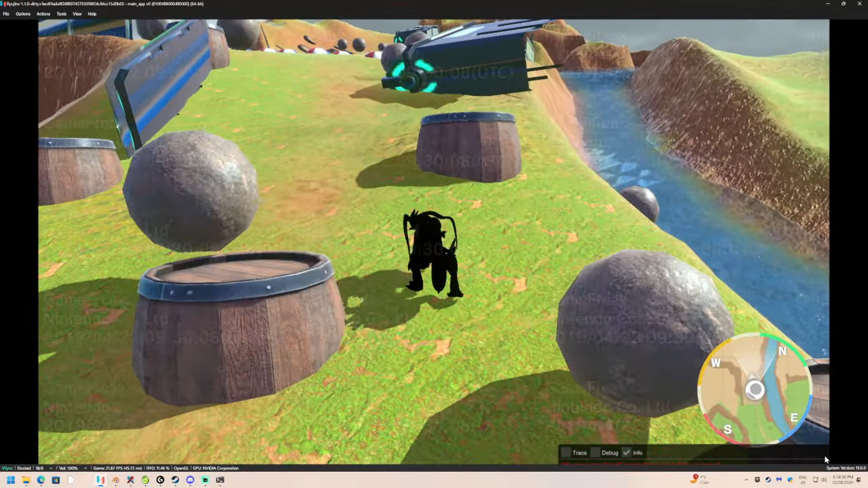This screenshot has width=868, height=488.
Task: Open the Help menu
Action: tap(92, 14)
